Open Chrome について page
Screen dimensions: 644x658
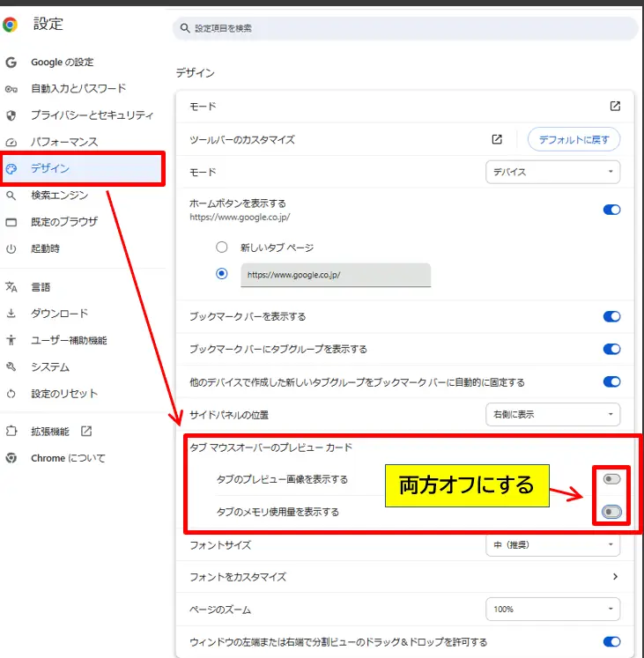click(68, 458)
